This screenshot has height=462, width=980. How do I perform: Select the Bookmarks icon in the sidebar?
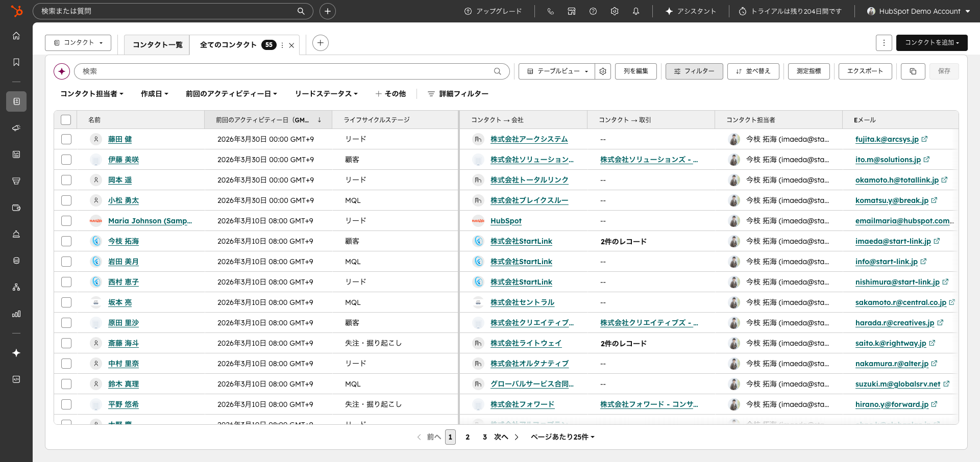pyautogui.click(x=16, y=62)
